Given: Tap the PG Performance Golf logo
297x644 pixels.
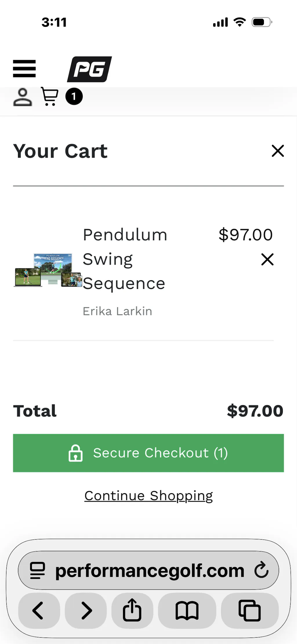Looking at the screenshot, I should click(89, 69).
